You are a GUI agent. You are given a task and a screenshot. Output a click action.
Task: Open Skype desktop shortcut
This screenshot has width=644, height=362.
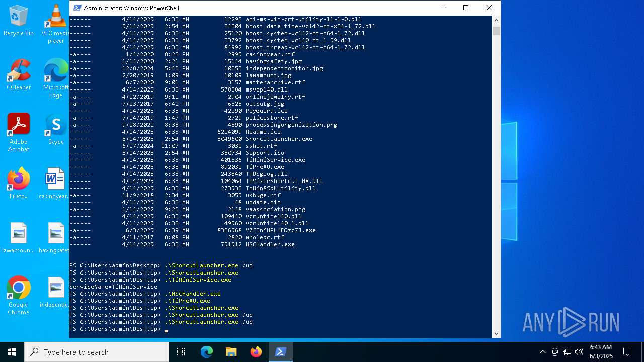(55, 129)
